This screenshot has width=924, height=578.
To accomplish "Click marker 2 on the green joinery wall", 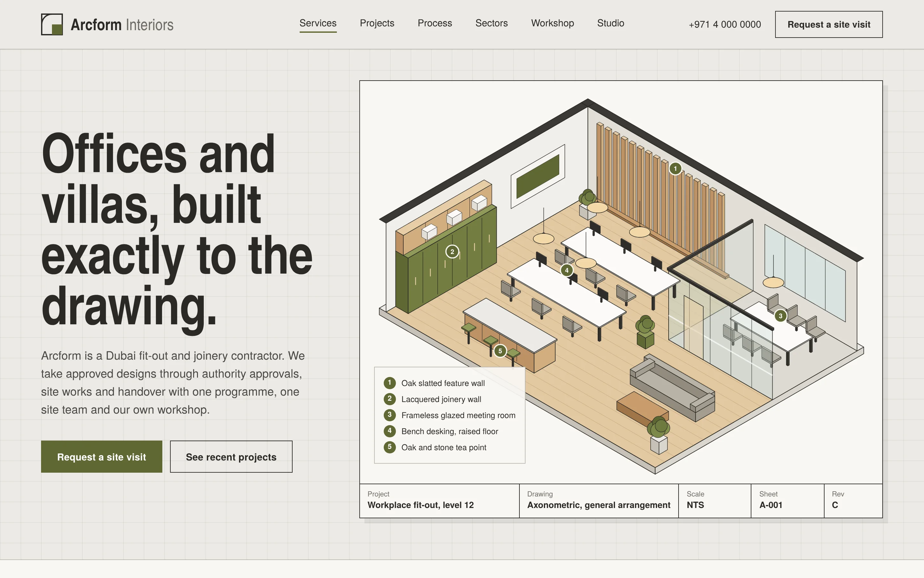I will point(452,251).
